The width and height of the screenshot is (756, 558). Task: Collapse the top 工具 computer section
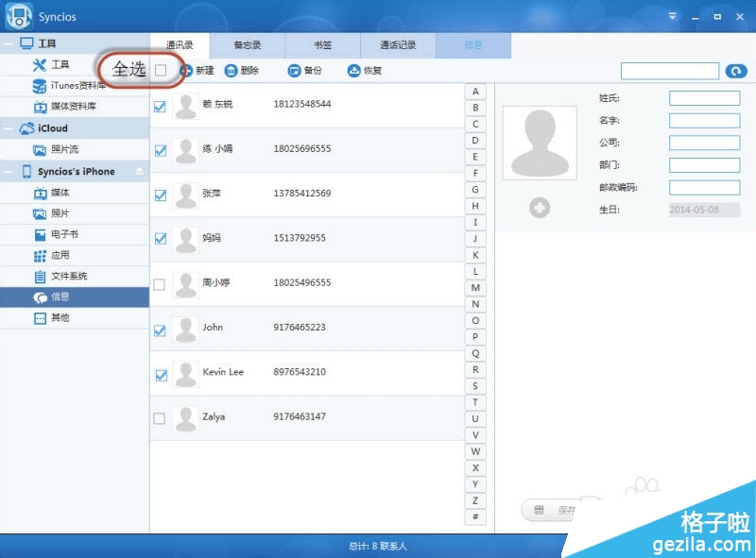(x=9, y=43)
